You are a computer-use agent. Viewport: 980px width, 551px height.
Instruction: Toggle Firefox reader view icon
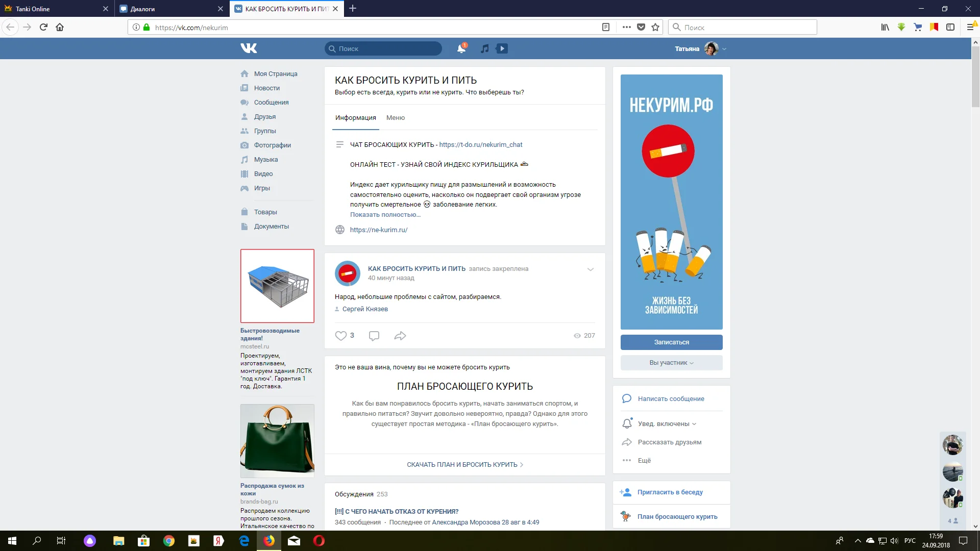click(x=606, y=28)
